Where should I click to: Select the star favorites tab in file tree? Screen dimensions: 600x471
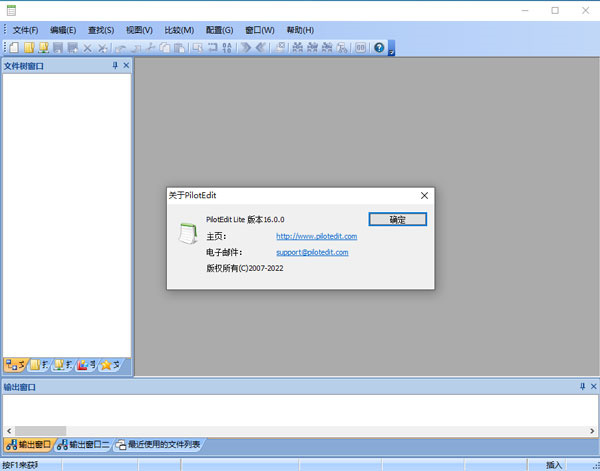point(110,365)
